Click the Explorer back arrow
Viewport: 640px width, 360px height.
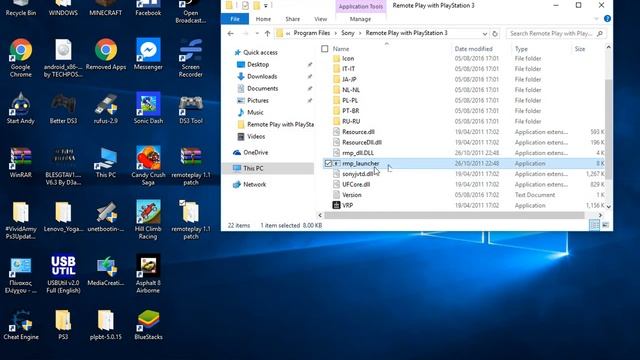231,33
